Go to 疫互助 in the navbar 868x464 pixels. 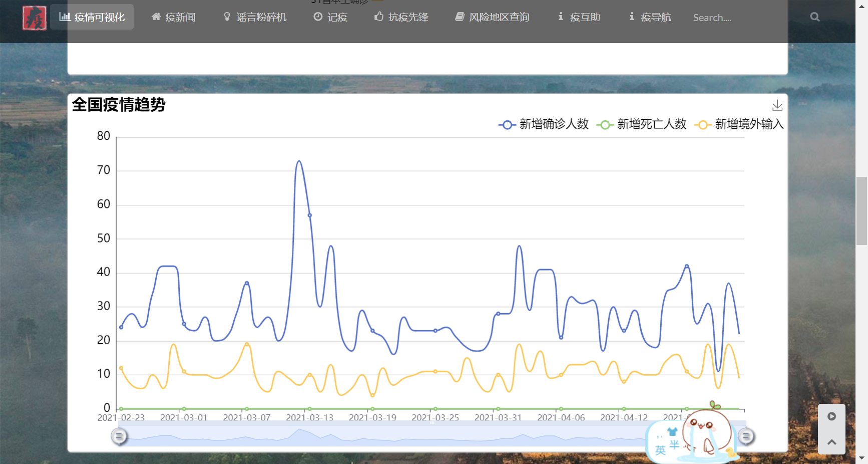click(x=579, y=17)
